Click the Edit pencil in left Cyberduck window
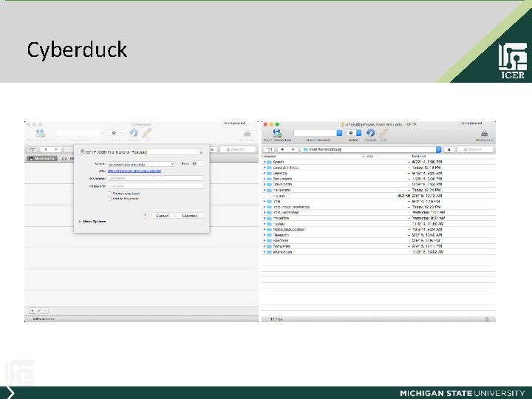Image resolution: width=532 pixels, height=399 pixels. click(147, 133)
